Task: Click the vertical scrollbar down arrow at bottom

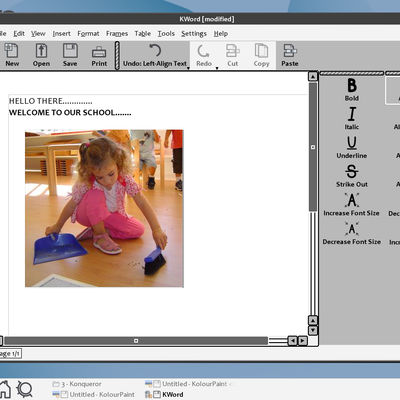Action: [x=313, y=331]
